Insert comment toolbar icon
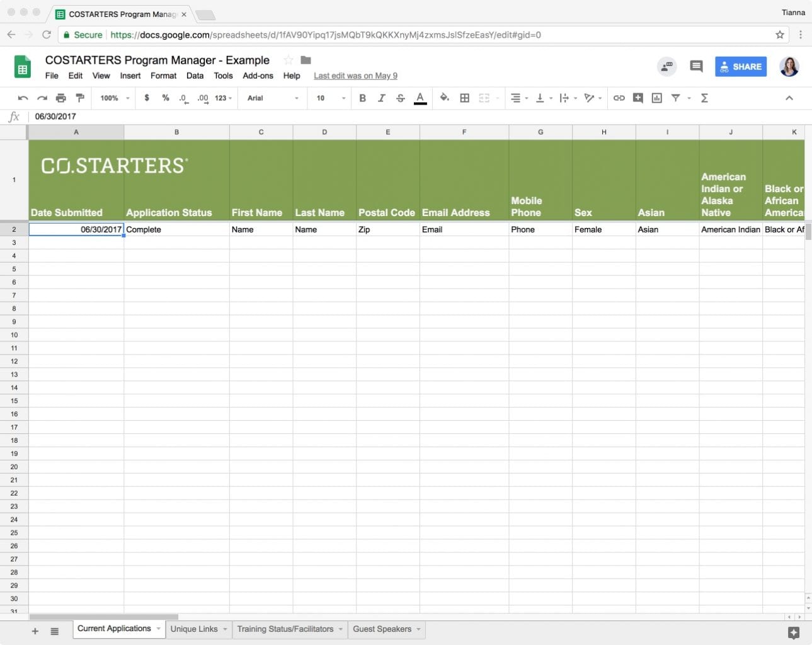812x645 pixels. click(638, 98)
